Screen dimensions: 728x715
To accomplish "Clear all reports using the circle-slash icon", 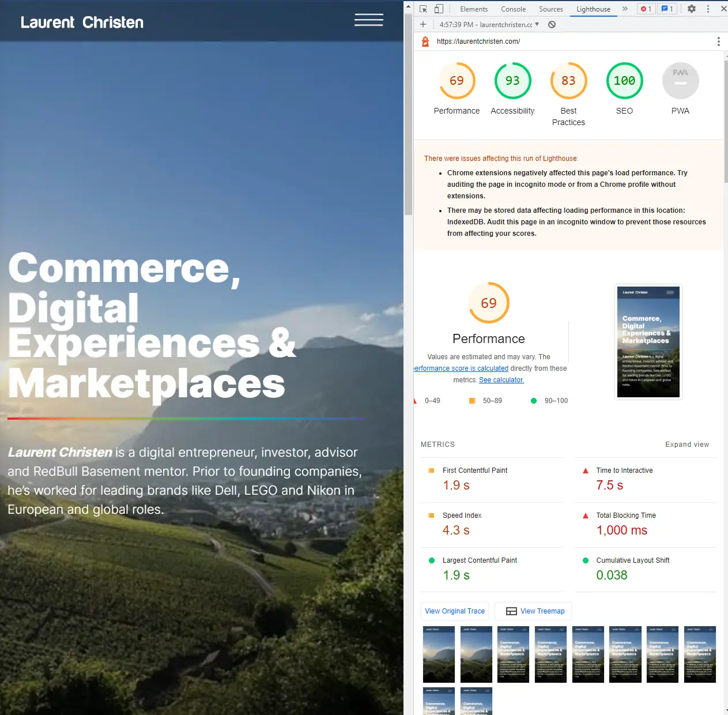I will point(552,24).
